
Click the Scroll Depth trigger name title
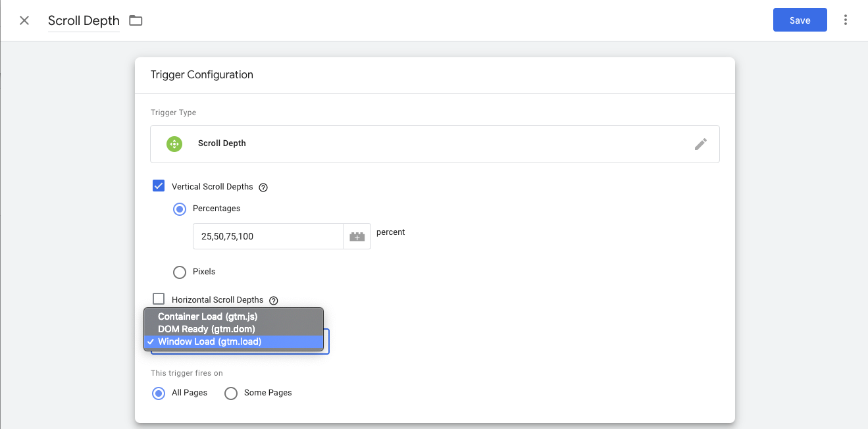tap(84, 20)
